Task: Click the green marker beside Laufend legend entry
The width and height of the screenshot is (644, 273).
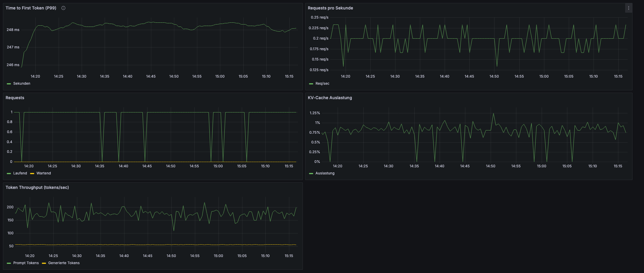Action: point(9,173)
